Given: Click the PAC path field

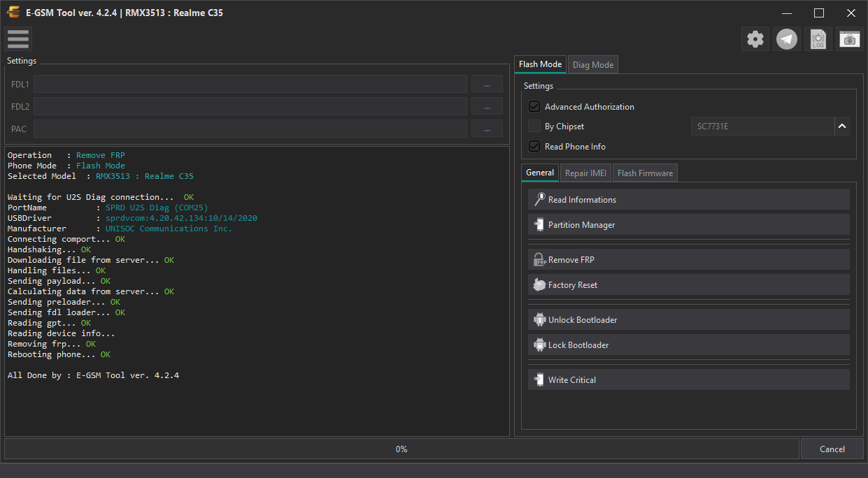Looking at the screenshot, I should 250,129.
